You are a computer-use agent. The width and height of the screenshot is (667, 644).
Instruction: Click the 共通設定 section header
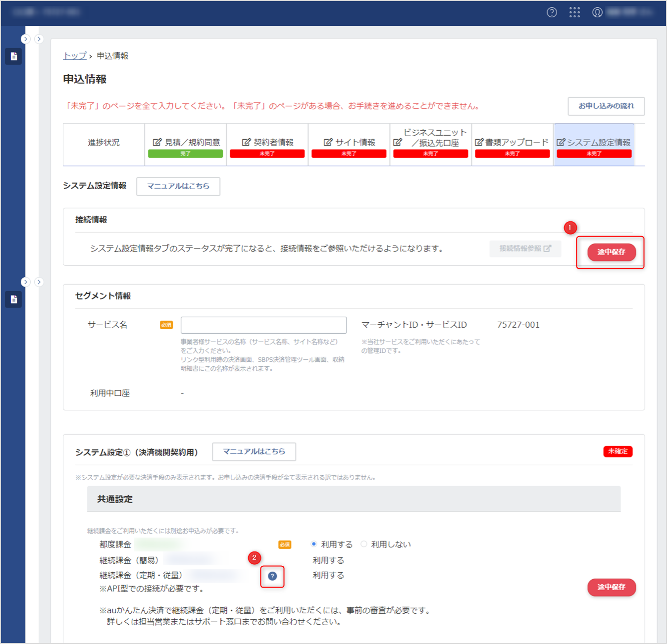pos(354,499)
